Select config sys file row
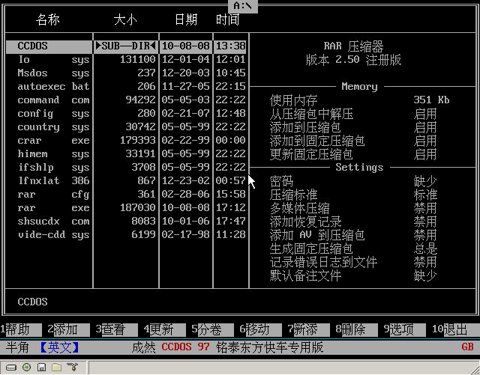The height and width of the screenshot is (375, 480). [126, 114]
